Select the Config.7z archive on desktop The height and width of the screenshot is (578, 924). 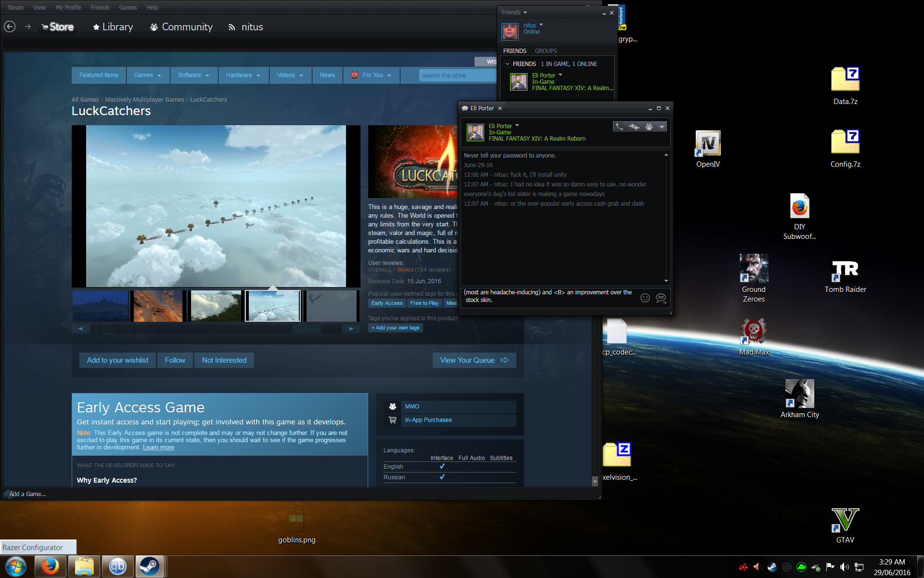[846, 149]
